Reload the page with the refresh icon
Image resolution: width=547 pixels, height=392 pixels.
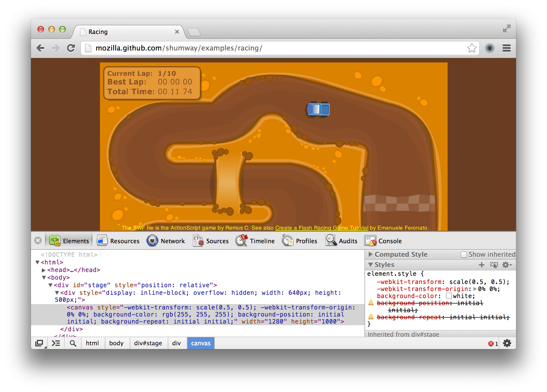pos(71,48)
